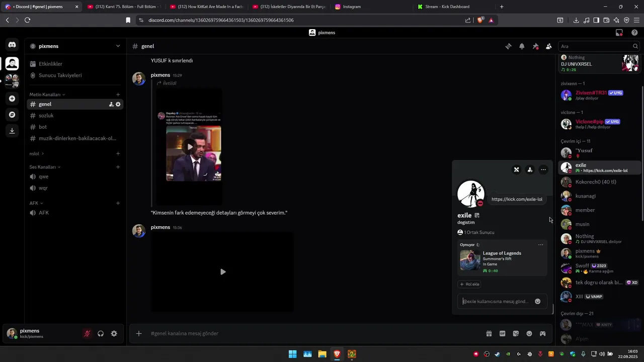Open Discover servers compass icon
This screenshot has width=644, height=362.
coord(12,115)
